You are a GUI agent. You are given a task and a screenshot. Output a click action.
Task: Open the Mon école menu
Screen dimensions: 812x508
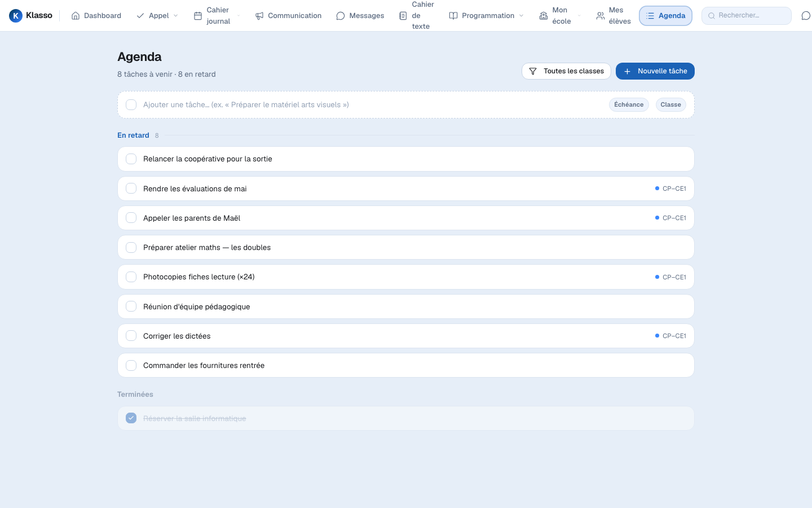tap(560, 16)
